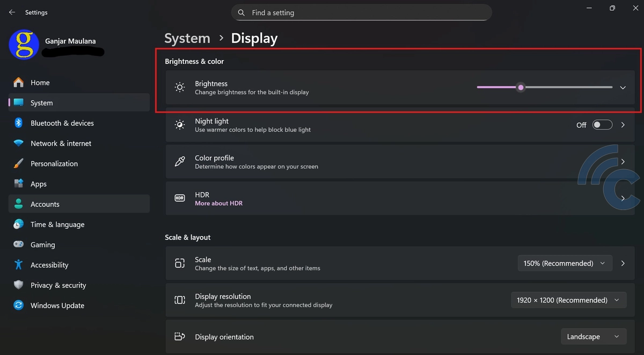The image size is (644, 355).
Task: Click the Privacy & security shield icon
Action: 18,285
